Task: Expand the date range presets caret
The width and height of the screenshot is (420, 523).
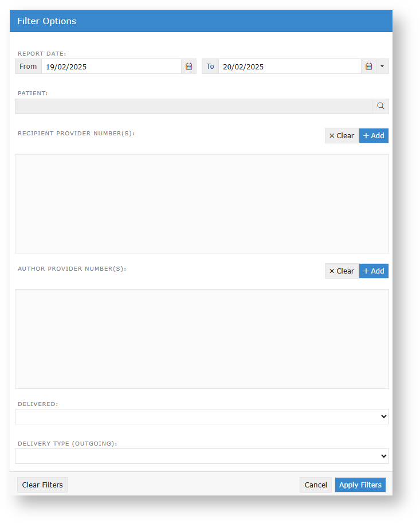Action: (x=383, y=67)
